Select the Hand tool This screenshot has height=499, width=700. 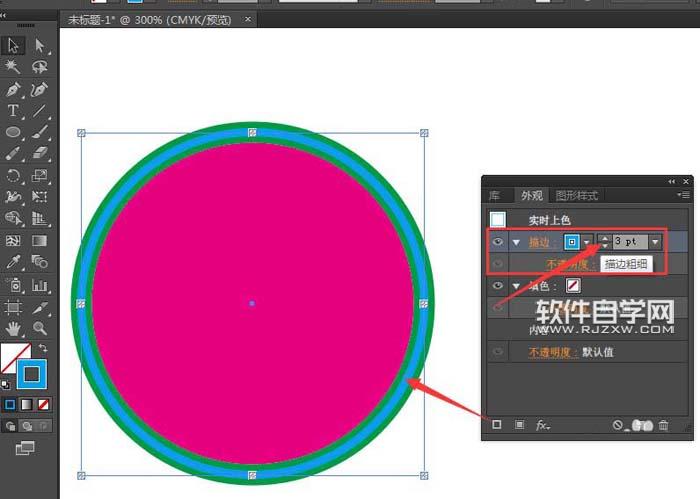point(13,329)
